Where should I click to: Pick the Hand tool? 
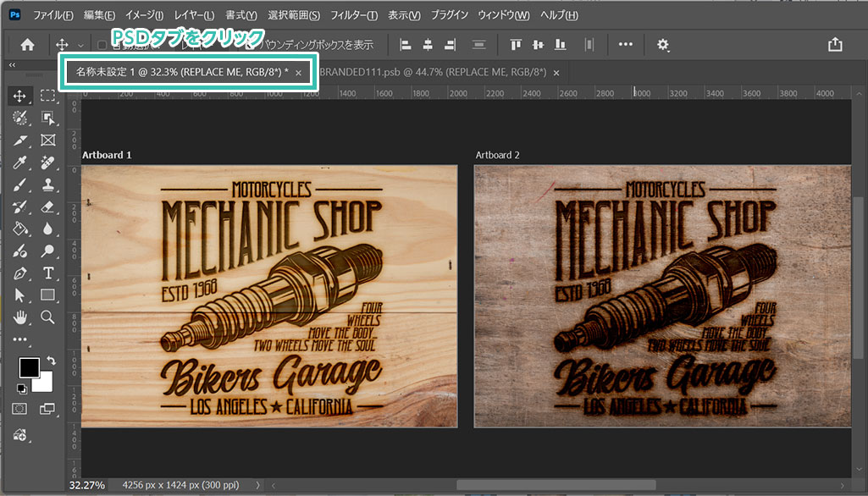click(x=21, y=317)
